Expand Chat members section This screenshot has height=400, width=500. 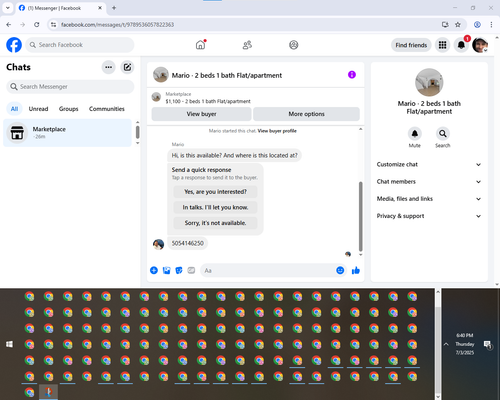coord(429,182)
